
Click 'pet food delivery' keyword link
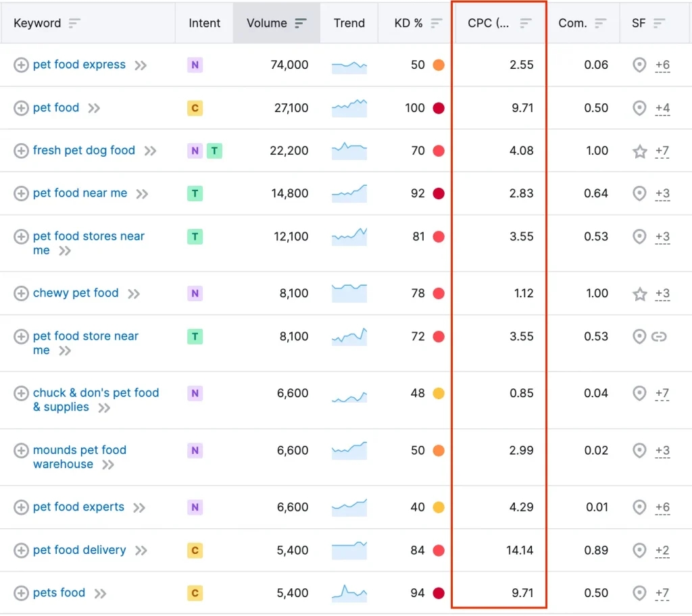pyautogui.click(x=80, y=550)
